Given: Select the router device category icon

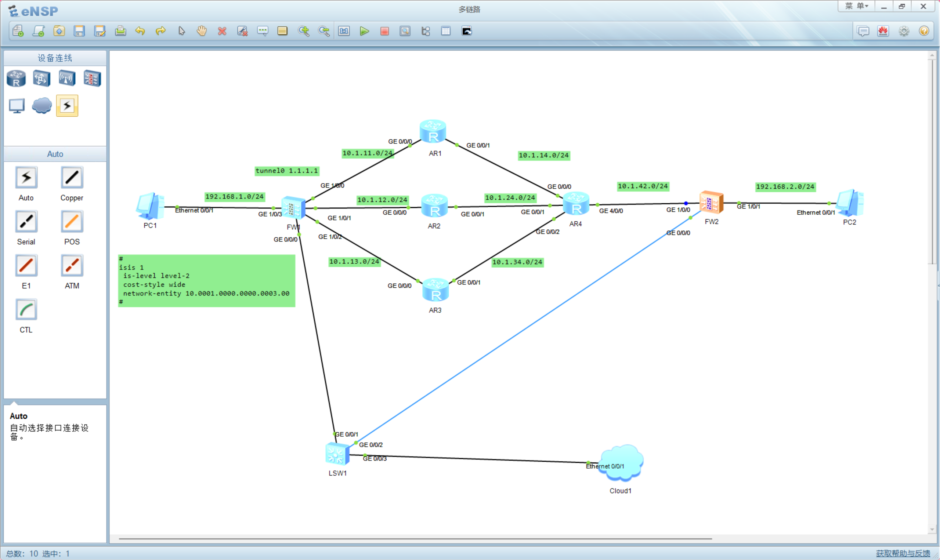Looking at the screenshot, I should coord(16,79).
